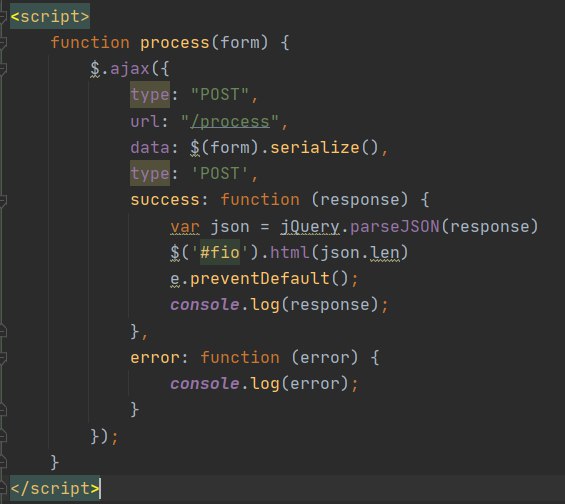The width and height of the screenshot is (565, 504).
Task: Click 'type' key on double-quoted "POST" line
Action: point(150,95)
